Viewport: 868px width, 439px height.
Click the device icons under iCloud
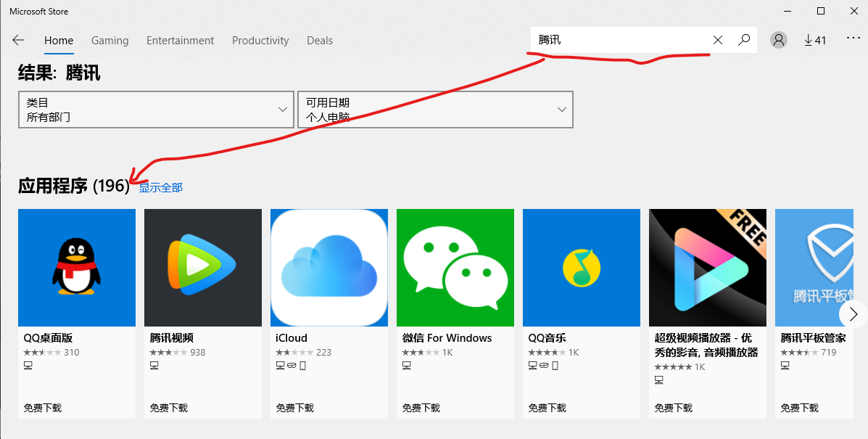tap(291, 366)
